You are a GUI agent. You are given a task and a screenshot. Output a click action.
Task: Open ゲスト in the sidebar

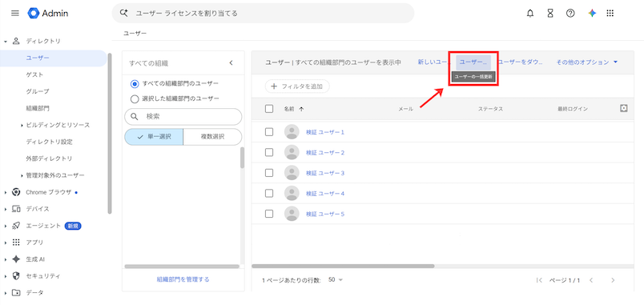coord(34,74)
